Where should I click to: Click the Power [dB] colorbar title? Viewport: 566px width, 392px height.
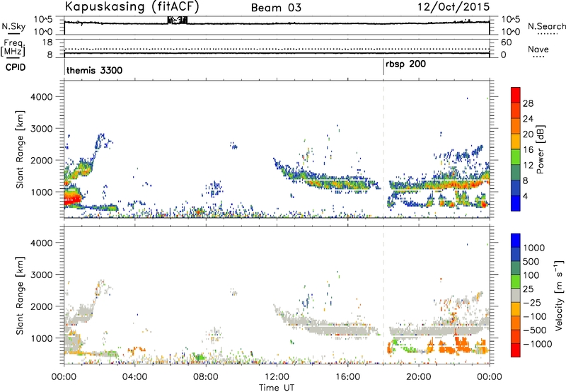541,149
